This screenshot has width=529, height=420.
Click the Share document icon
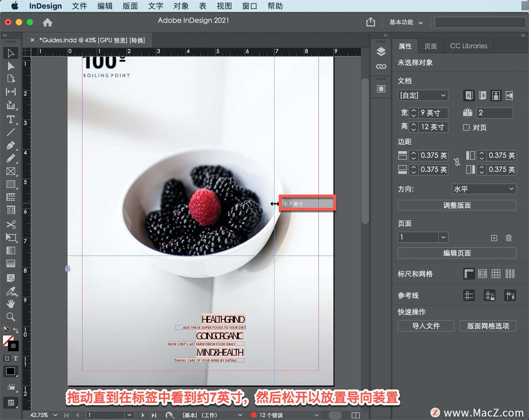click(x=371, y=22)
